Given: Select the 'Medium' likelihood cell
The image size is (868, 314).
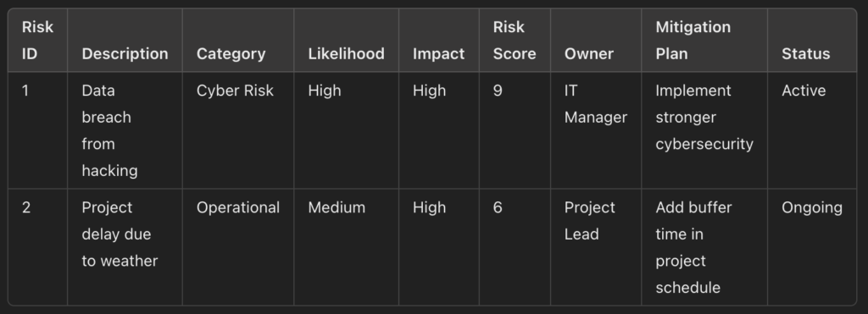Looking at the screenshot, I should coord(347,247).
